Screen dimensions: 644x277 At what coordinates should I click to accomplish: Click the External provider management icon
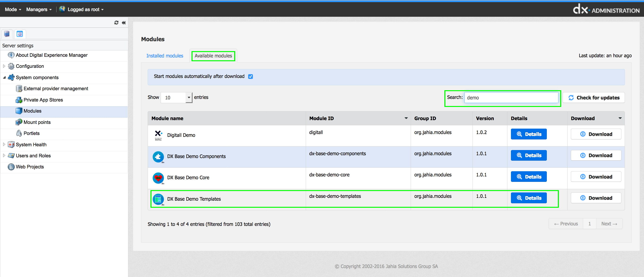(x=19, y=89)
